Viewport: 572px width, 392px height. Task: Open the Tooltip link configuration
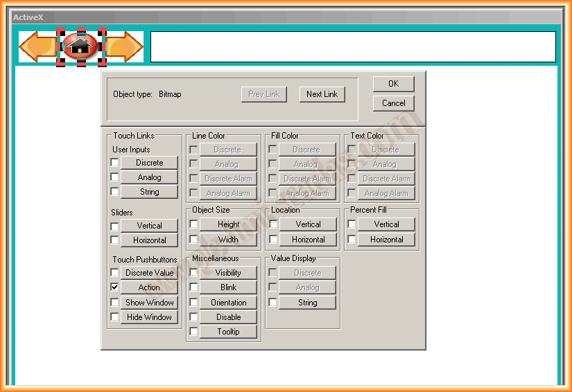pyautogui.click(x=228, y=332)
